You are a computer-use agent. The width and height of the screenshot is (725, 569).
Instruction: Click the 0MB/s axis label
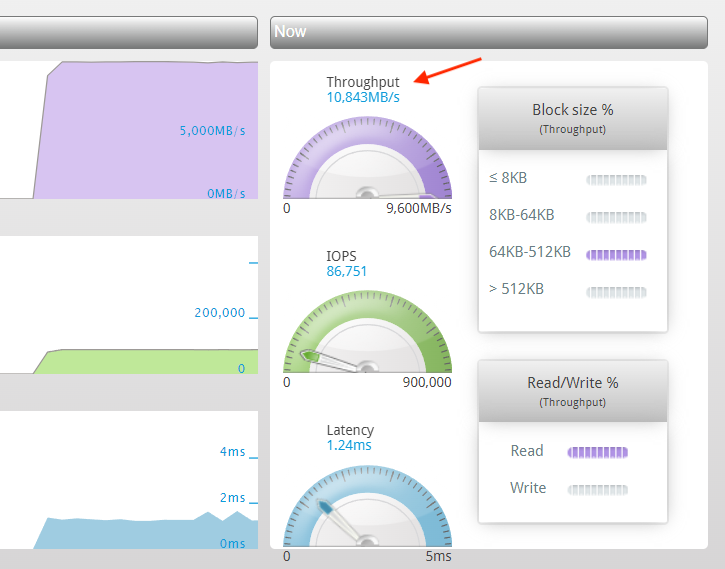click(x=226, y=193)
